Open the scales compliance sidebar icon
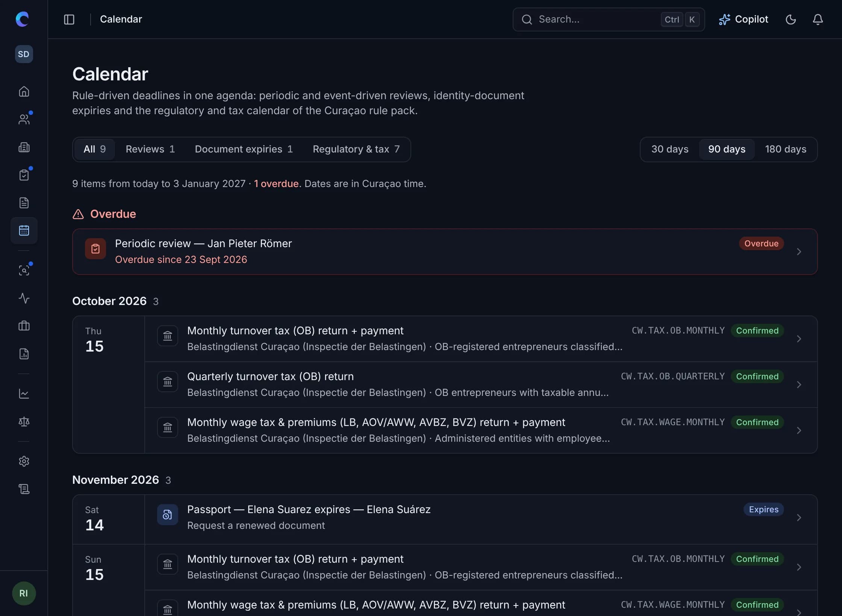This screenshot has height=616, width=842. 24,421
